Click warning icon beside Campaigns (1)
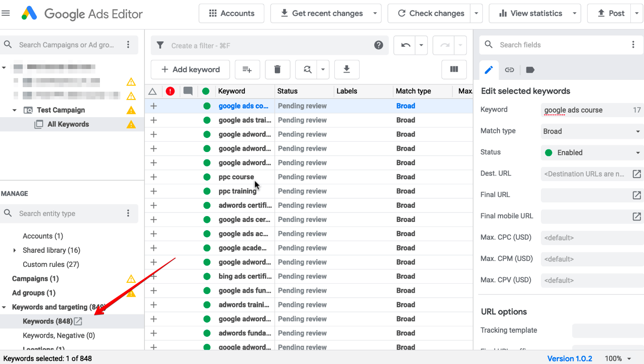This screenshot has height=364, width=644. pyautogui.click(x=131, y=279)
